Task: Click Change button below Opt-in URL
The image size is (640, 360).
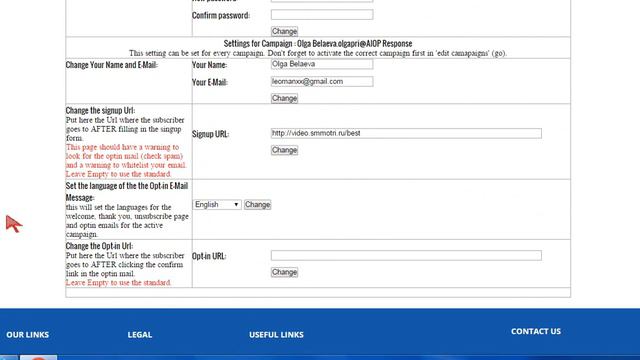Action: 284,272
